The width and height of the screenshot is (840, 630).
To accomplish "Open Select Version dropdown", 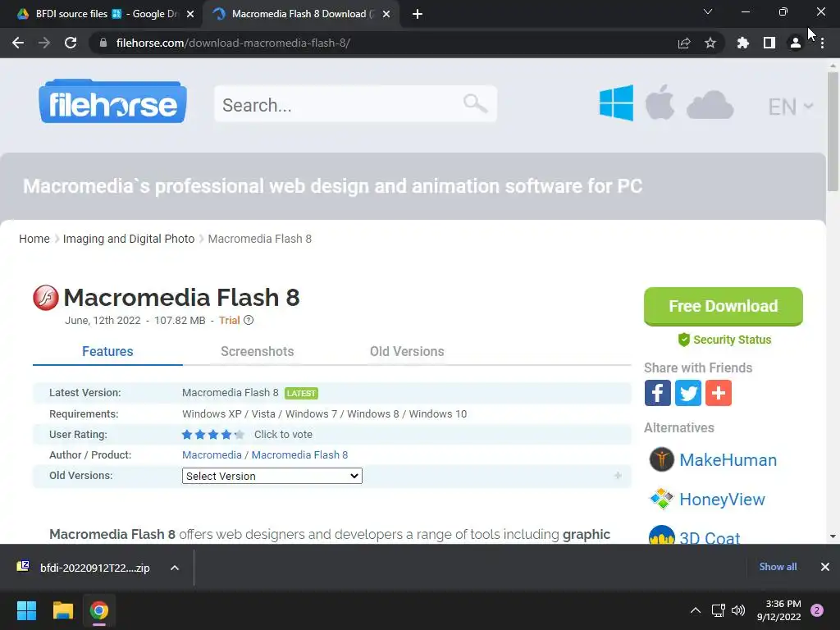I will 272,476.
